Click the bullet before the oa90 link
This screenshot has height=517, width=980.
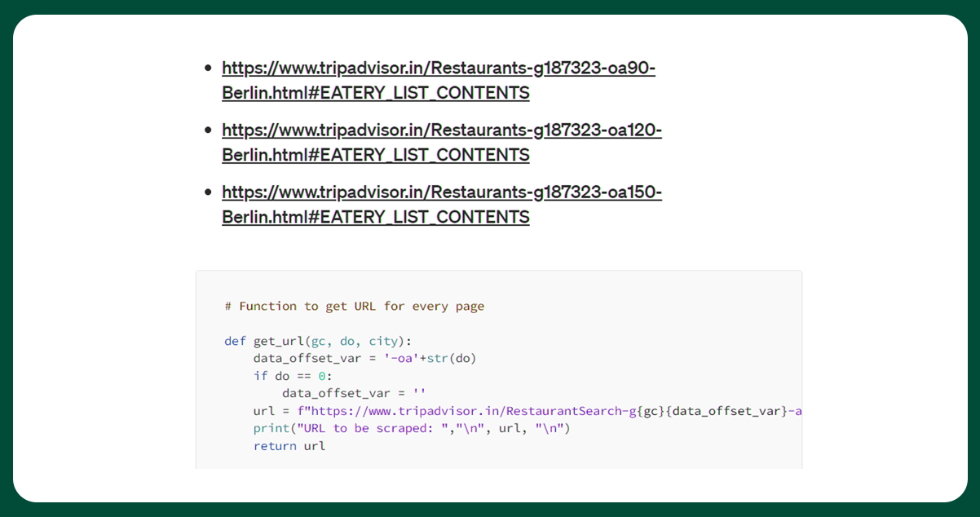(208, 68)
